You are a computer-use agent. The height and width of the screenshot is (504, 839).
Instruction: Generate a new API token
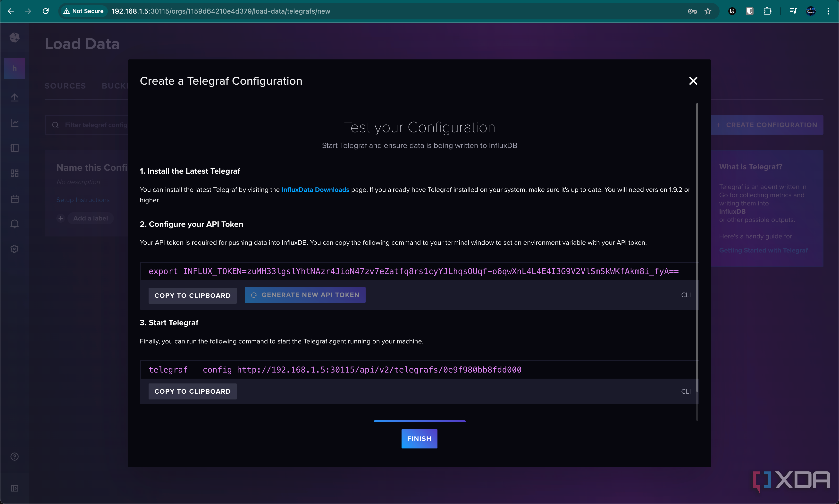point(305,295)
